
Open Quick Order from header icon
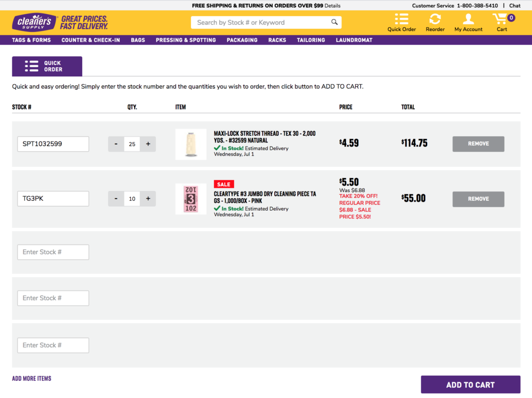click(x=401, y=22)
